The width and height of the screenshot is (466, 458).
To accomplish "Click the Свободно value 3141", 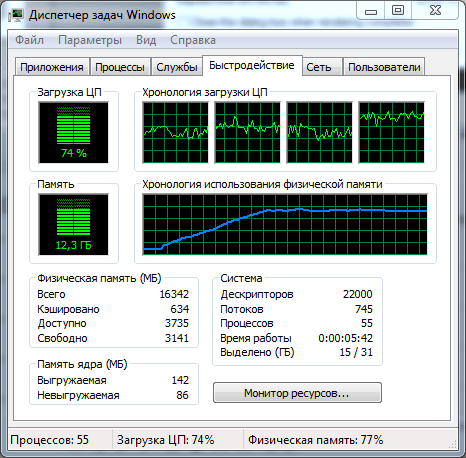I will (177, 338).
